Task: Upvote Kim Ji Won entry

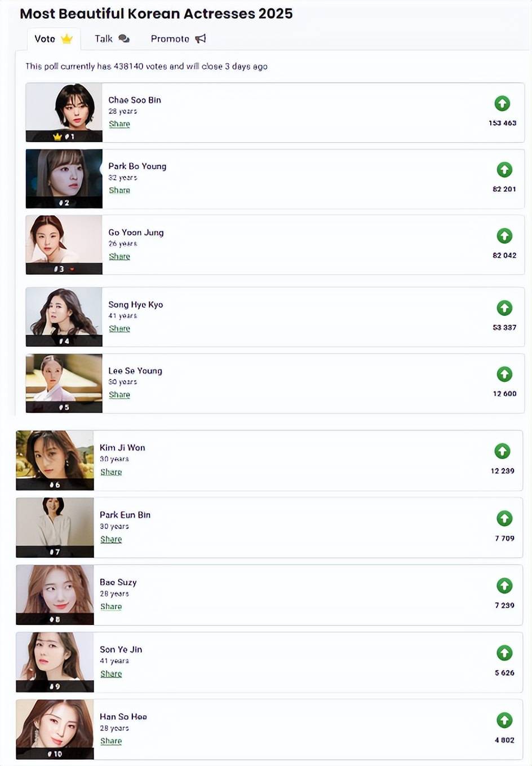Action: pyautogui.click(x=502, y=451)
